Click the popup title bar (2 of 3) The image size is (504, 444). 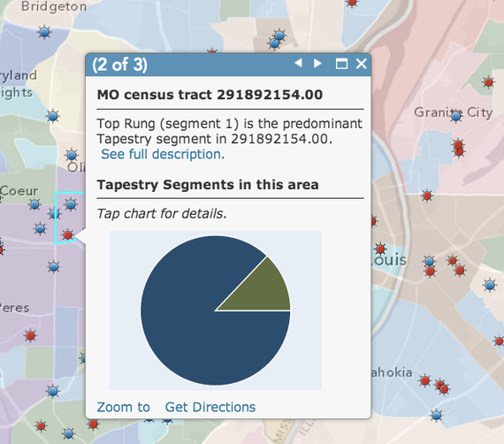(228, 65)
